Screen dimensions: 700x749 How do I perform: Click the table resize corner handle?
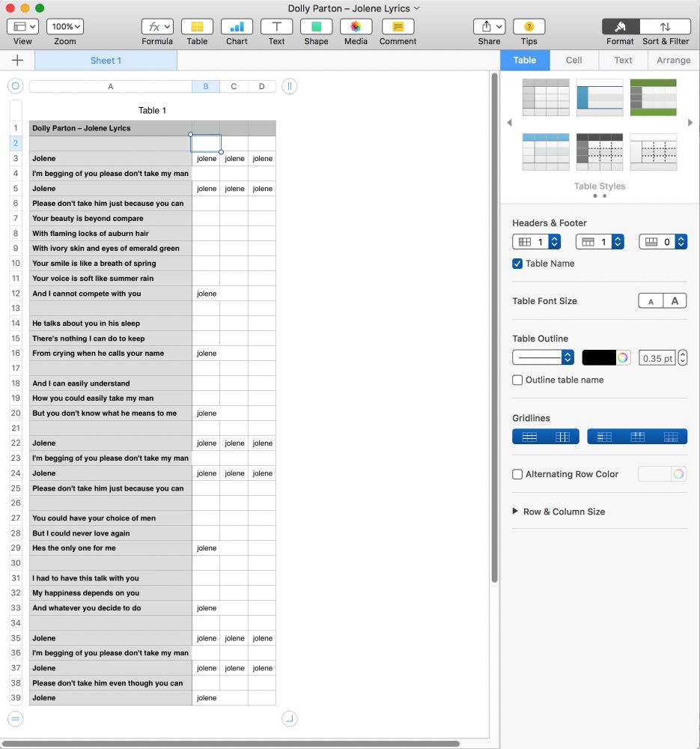290,718
